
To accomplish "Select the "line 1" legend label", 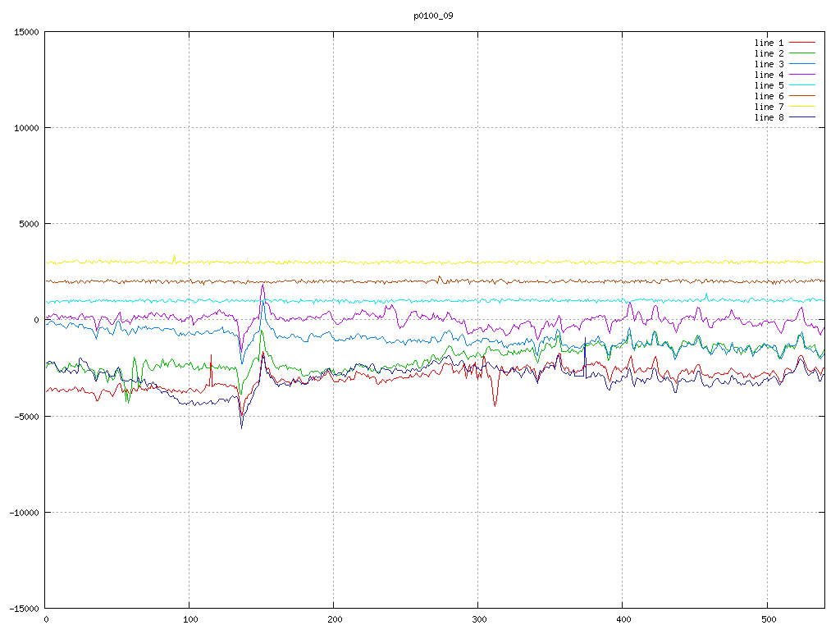I will click(769, 43).
